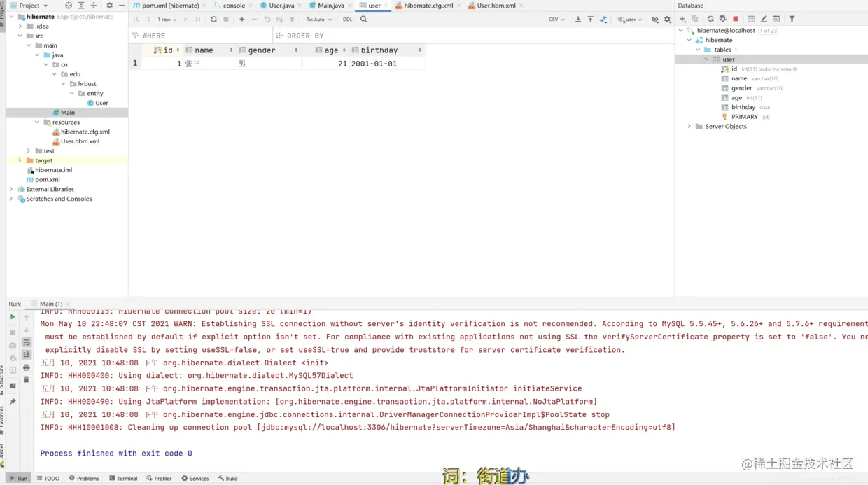Open hibernate.cfg.xml editor tab
Image resolution: width=868 pixels, height=485 pixels.
[428, 6]
